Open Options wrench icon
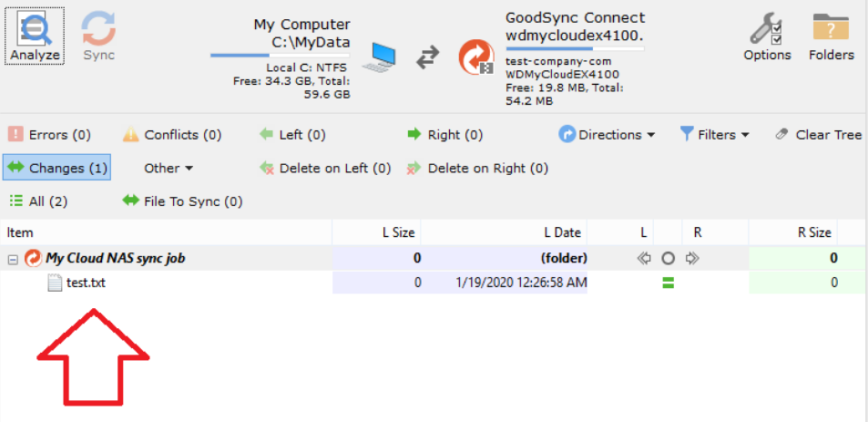Screen dimensions: 868x422 coord(767,28)
